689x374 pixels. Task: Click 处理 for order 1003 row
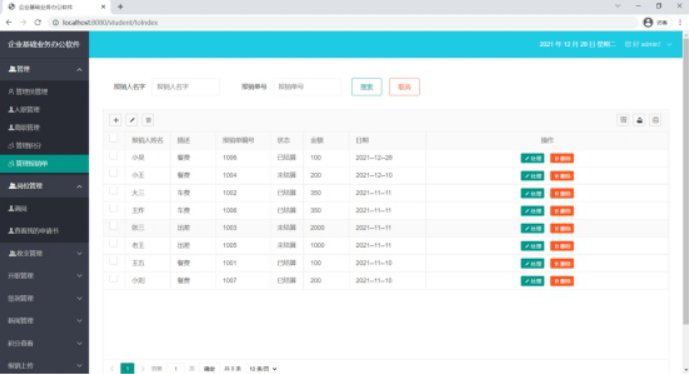(532, 229)
